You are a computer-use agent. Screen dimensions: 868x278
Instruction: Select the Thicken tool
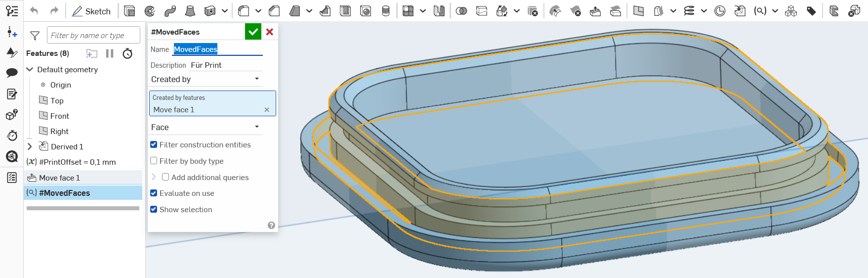coord(210,11)
